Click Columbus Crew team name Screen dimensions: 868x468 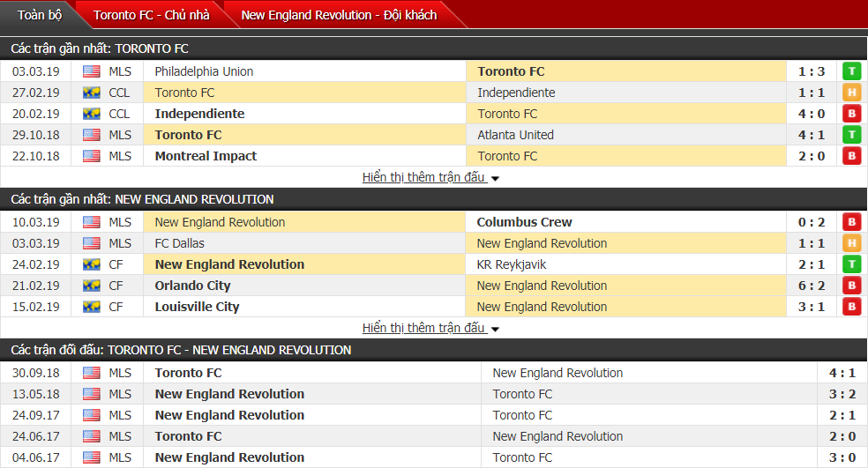(x=524, y=222)
